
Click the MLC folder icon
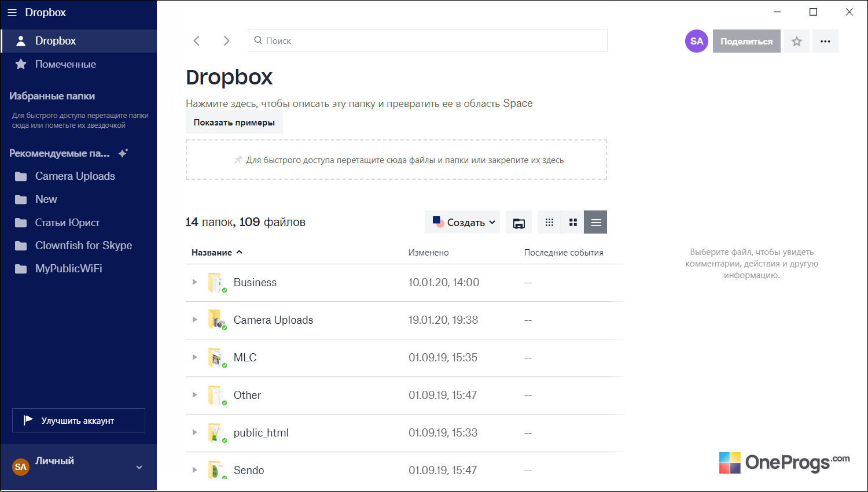(217, 358)
